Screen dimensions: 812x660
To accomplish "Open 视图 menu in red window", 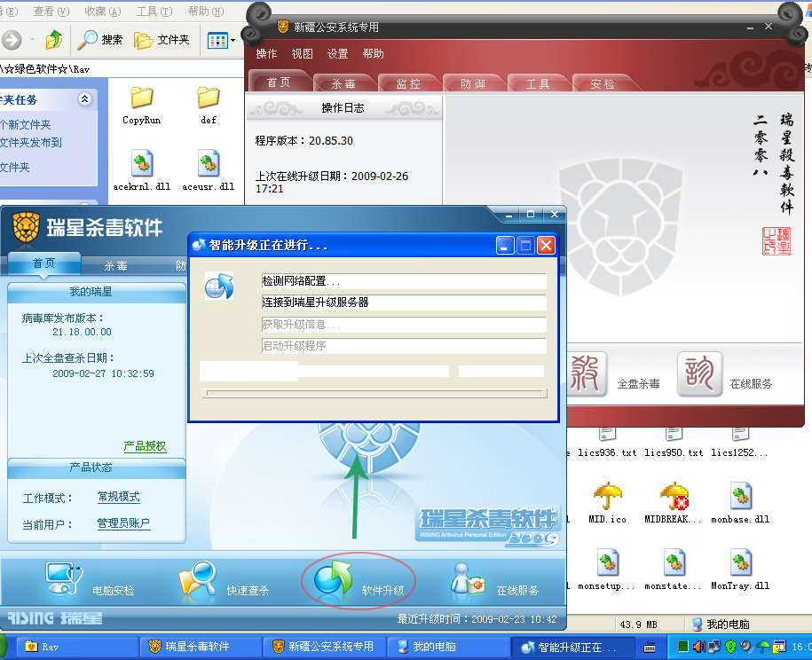I will [x=302, y=54].
